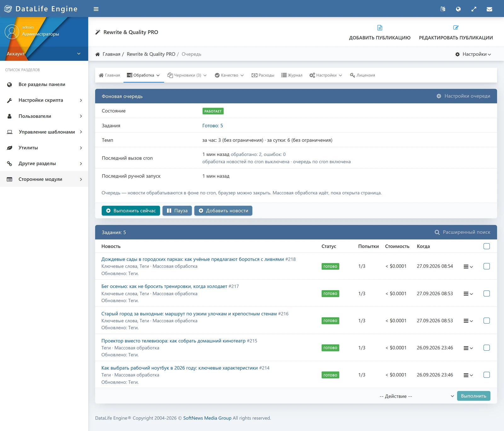This screenshot has height=431, width=504.
Task: Open queue settings gear in Фоновая очередь header
Action: click(x=439, y=96)
